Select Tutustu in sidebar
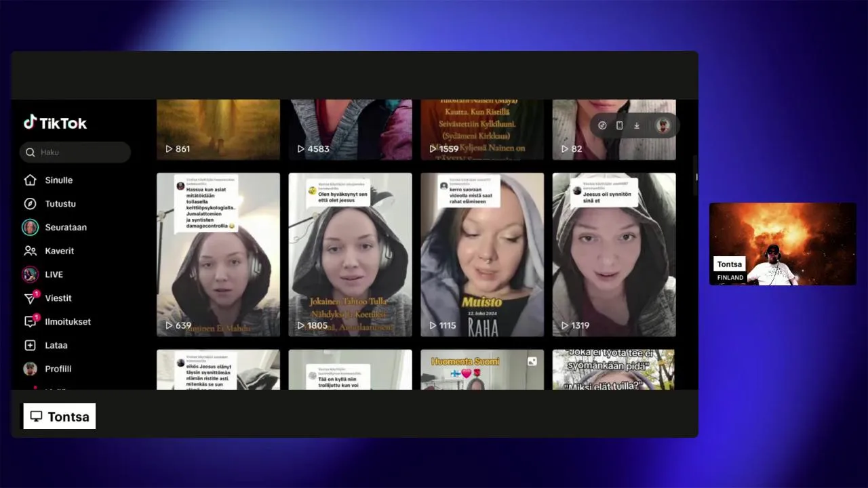This screenshot has width=868, height=488. 60,204
